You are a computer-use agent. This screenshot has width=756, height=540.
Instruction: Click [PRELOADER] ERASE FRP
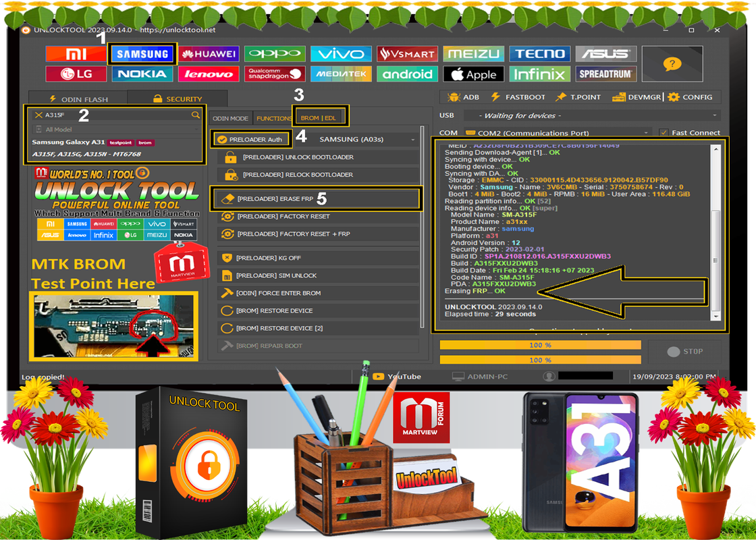pyautogui.click(x=316, y=198)
